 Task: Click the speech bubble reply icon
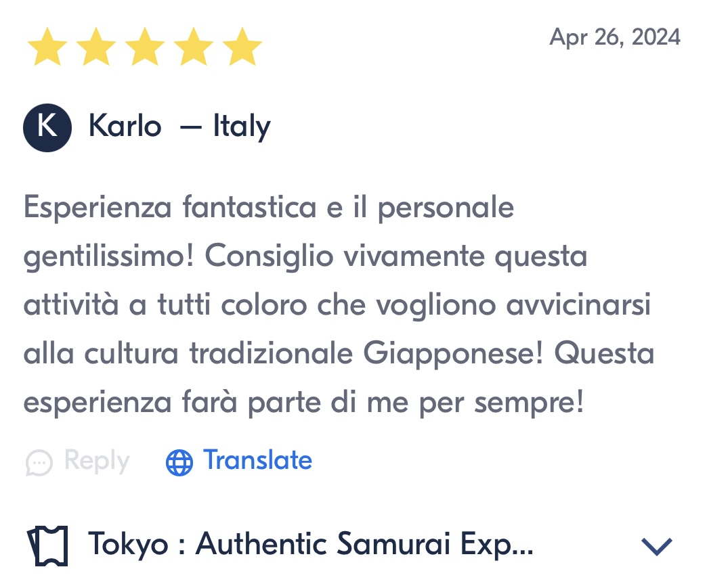point(39,462)
